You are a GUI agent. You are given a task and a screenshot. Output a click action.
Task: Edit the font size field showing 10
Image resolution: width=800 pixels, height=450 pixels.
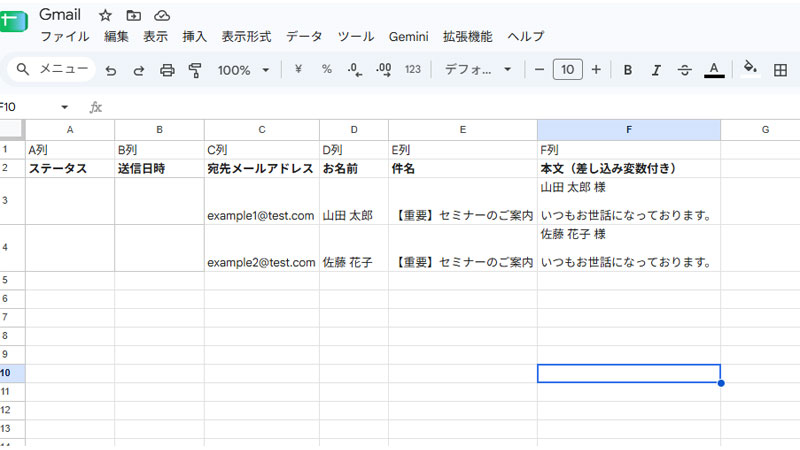coord(567,69)
